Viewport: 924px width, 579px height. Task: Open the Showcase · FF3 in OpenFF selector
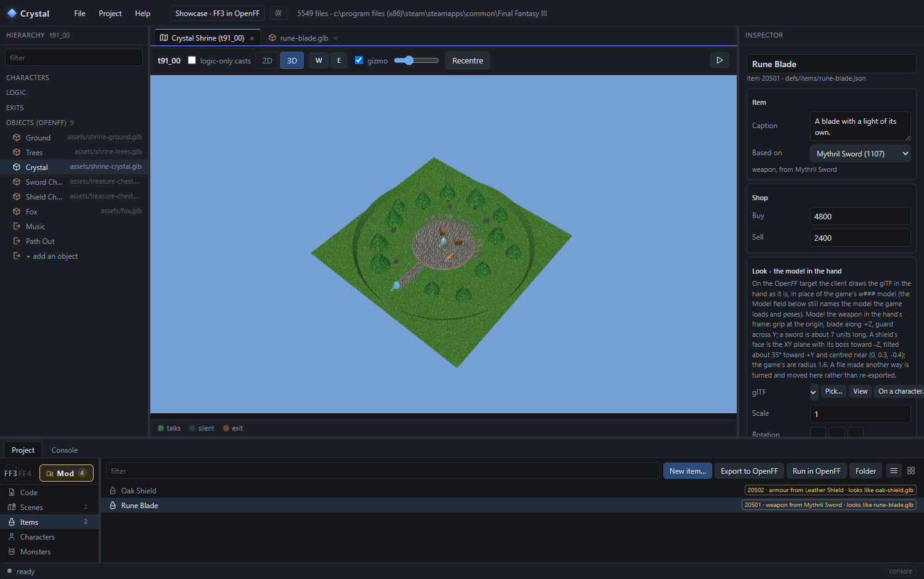[217, 13]
